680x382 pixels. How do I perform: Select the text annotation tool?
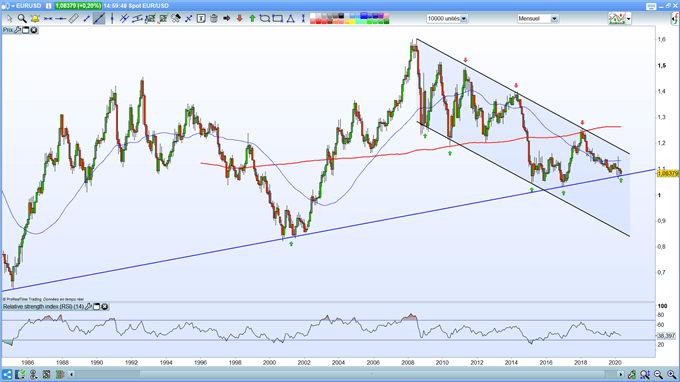(x=201, y=19)
